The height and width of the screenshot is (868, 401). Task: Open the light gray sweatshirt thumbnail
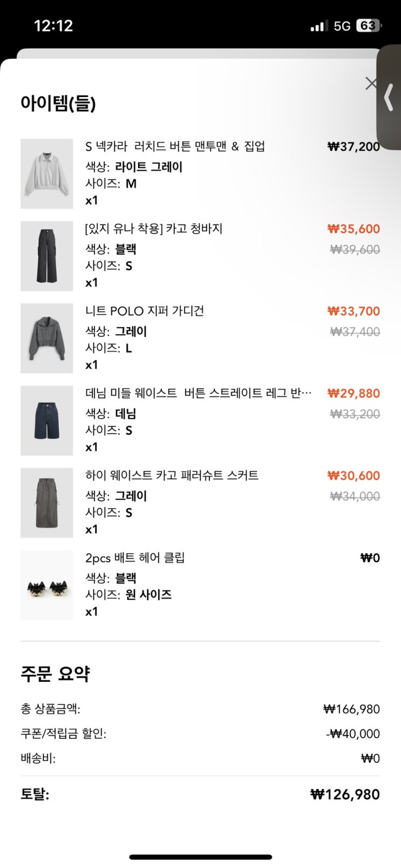point(46,174)
